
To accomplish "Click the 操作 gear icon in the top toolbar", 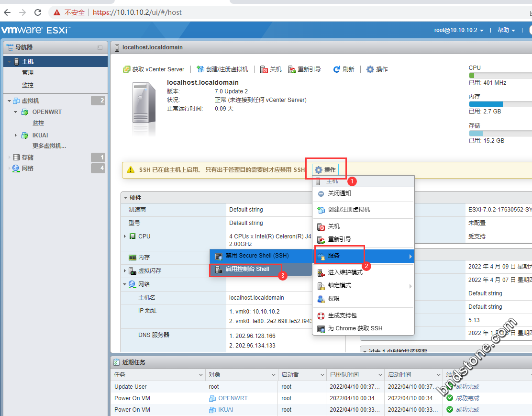I will click(x=370, y=69).
